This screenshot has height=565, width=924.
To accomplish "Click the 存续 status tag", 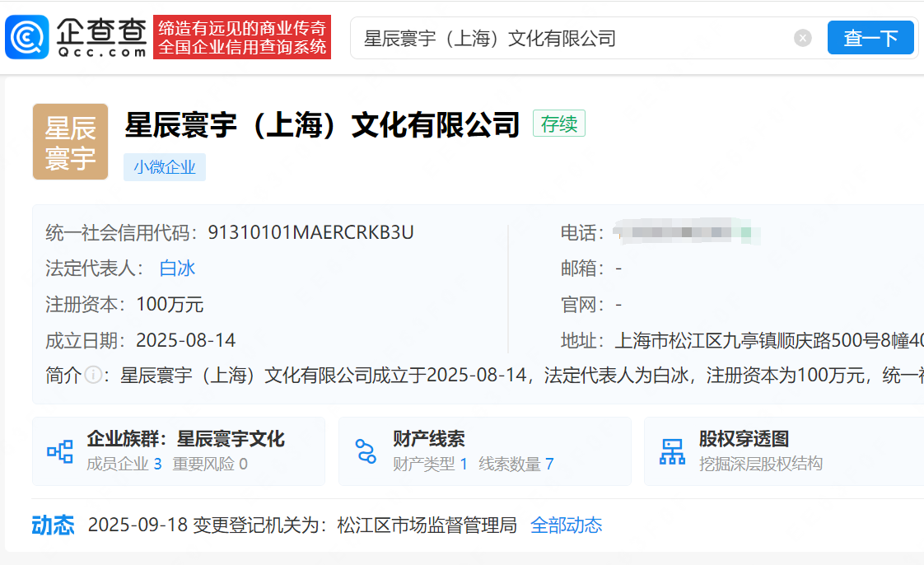I will click(x=558, y=124).
